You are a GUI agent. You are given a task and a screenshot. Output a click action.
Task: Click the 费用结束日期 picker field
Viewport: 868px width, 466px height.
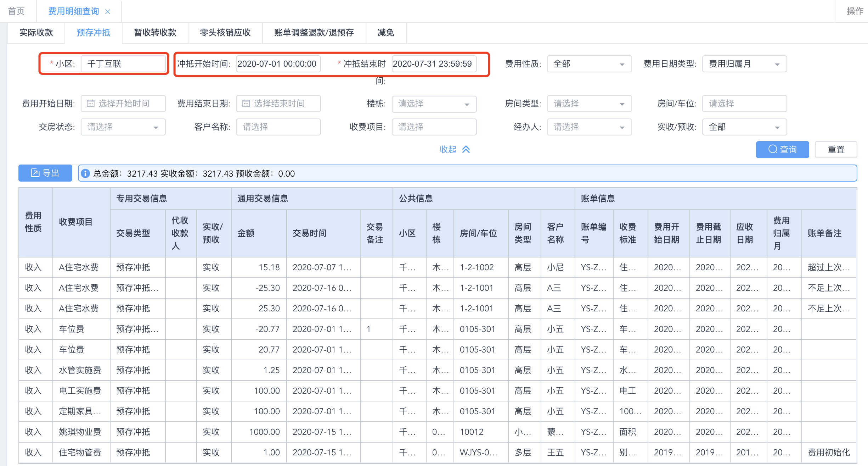(278, 104)
